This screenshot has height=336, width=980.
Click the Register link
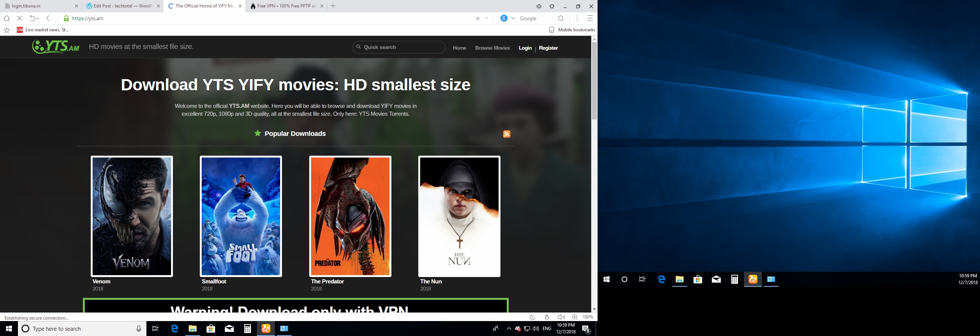pyautogui.click(x=548, y=48)
